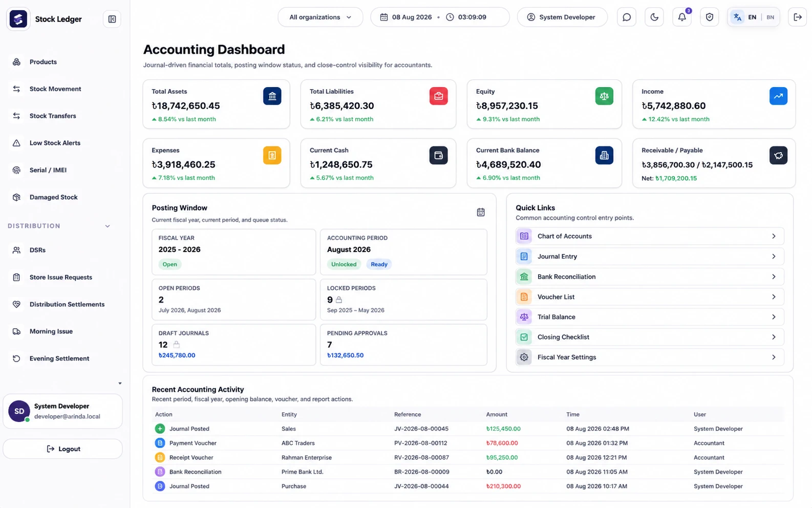Viewport: 812px width, 508px height.
Task: Click the Income trend chart icon
Action: point(779,96)
